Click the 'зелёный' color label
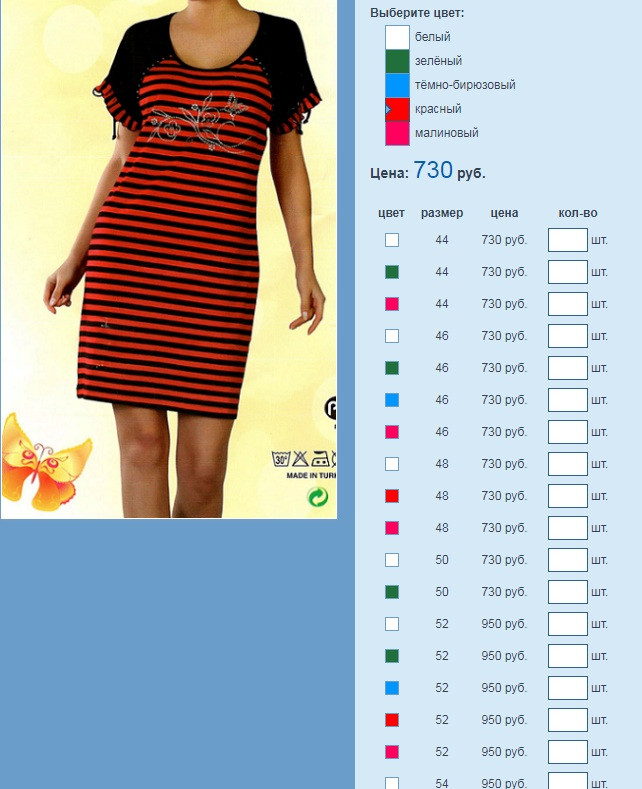The height and width of the screenshot is (789, 642). pos(438,61)
